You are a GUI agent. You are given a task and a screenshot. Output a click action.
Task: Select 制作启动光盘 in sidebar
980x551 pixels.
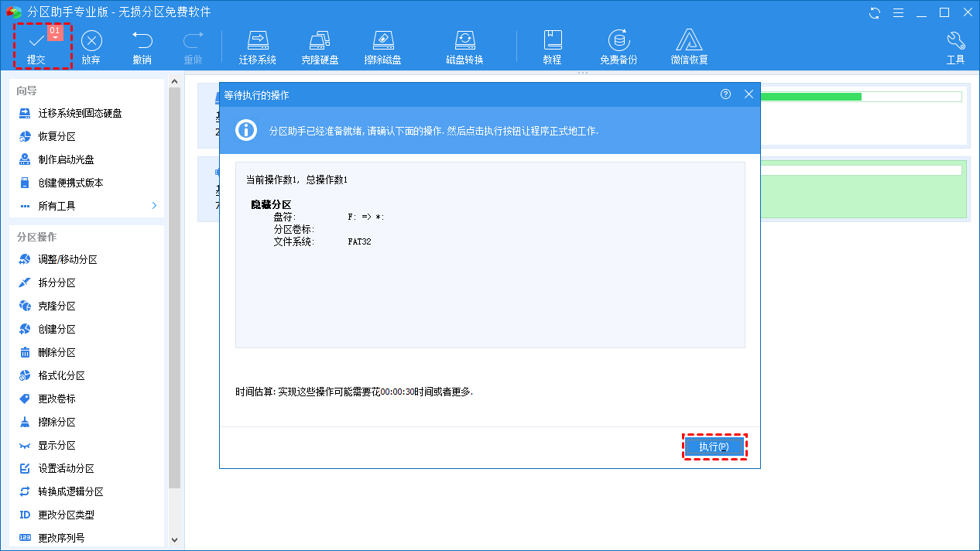point(67,159)
